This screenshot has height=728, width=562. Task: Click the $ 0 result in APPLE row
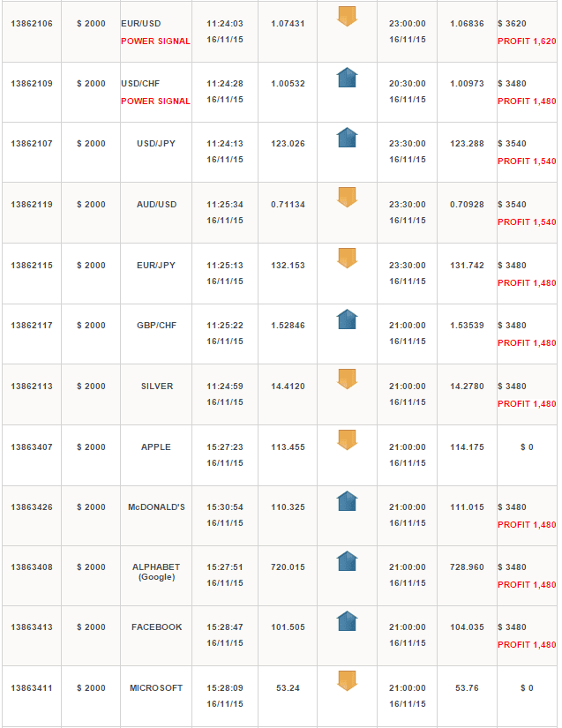click(x=527, y=447)
